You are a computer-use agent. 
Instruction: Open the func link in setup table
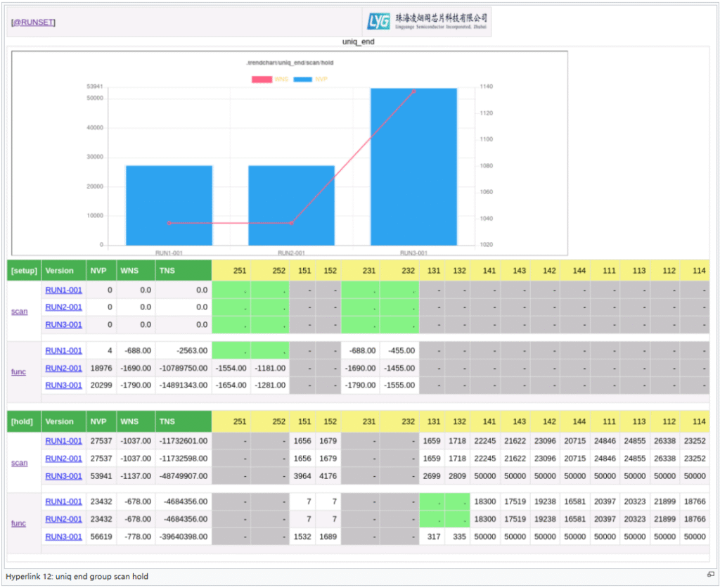[19, 371]
